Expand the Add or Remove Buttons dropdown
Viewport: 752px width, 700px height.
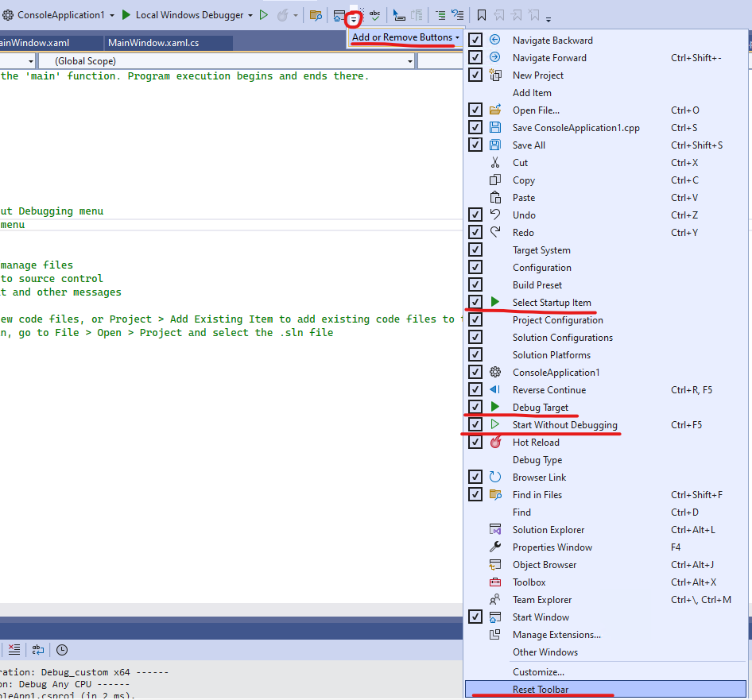pyautogui.click(x=405, y=37)
